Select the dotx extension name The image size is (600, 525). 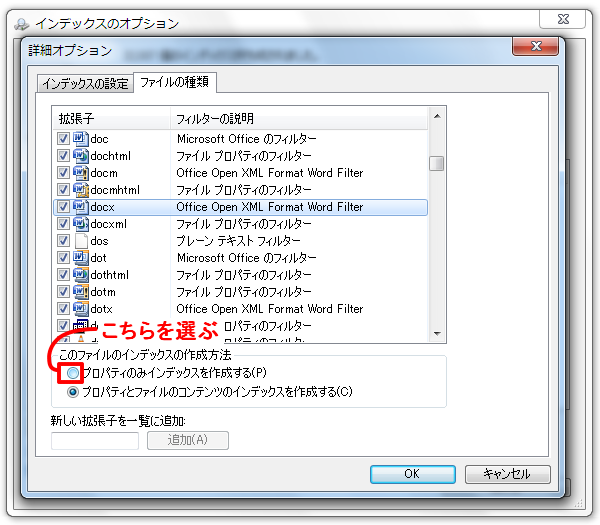102,309
